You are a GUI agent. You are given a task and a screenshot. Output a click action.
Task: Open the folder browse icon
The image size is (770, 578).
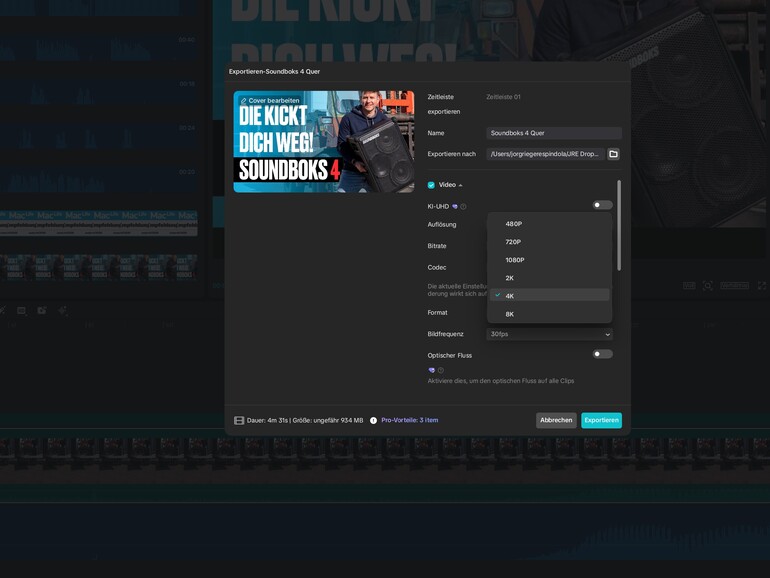pos(613,154)
